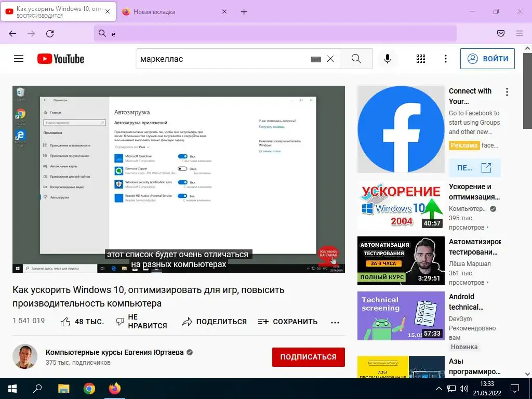Open Connect with Your... ad title
The image size is (532, 399).
470,96
